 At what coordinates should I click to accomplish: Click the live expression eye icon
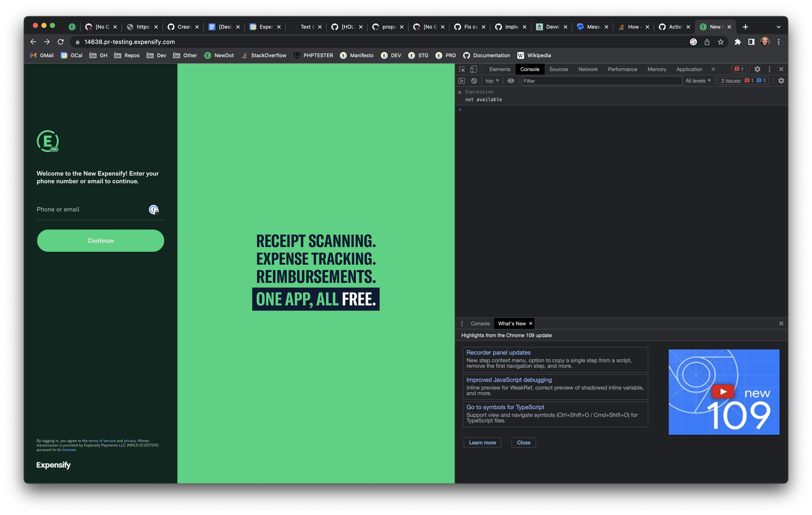coord(510,81)
